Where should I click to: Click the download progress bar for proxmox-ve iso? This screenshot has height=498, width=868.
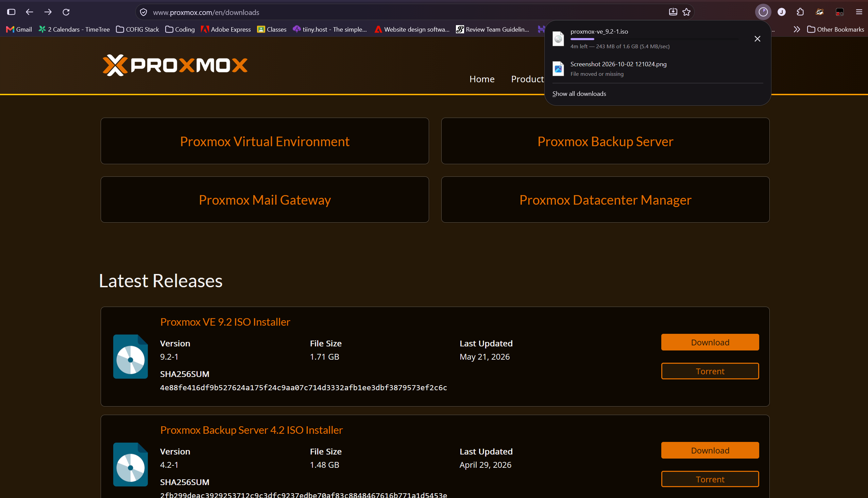point(654,39)
